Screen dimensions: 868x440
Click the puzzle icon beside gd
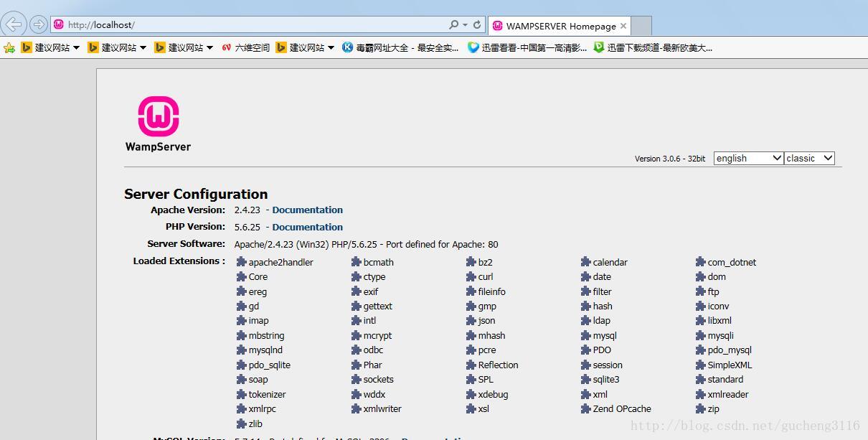[x=242, y=306]
